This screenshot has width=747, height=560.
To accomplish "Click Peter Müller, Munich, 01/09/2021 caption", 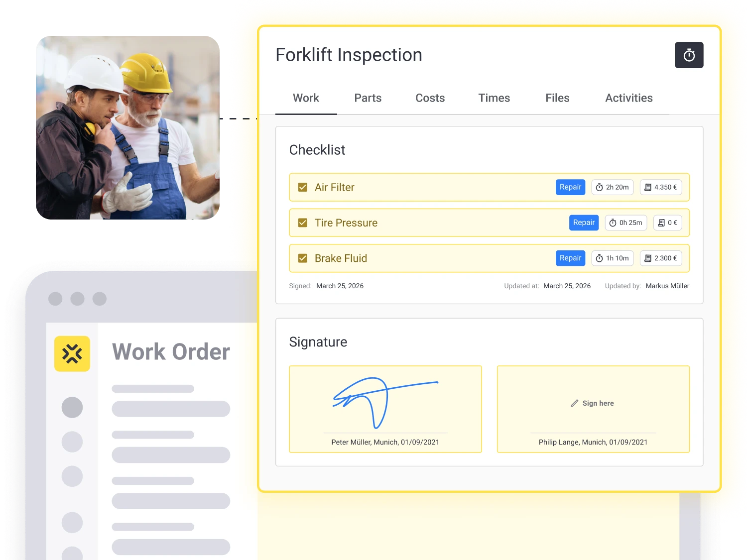I will pos(385,442).
